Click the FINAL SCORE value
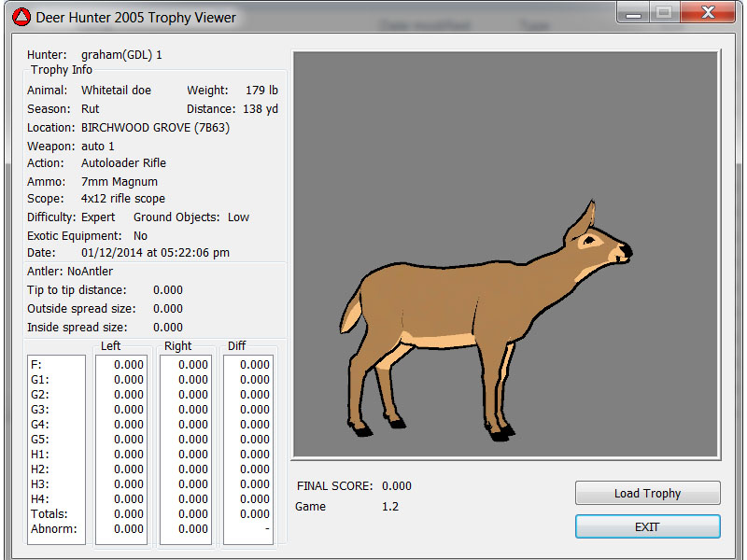 pyautogui.click(x=396, y=486)
